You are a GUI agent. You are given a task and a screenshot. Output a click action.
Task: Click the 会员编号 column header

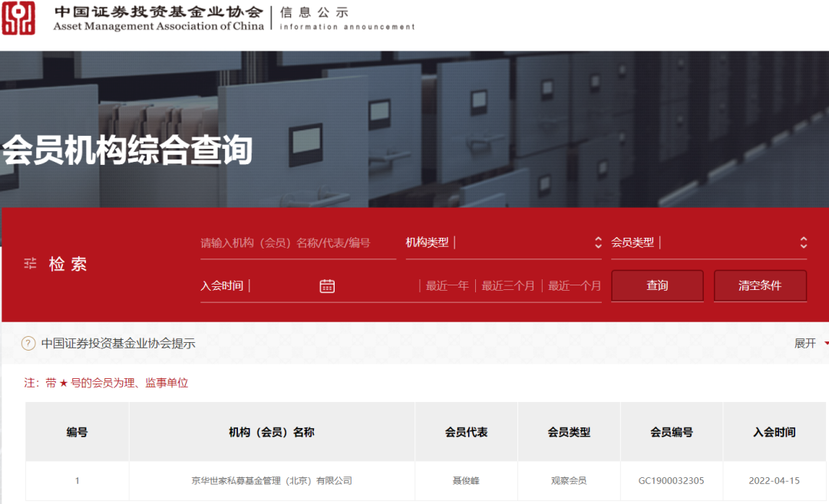pyautogui.click(x=672, y=432)
